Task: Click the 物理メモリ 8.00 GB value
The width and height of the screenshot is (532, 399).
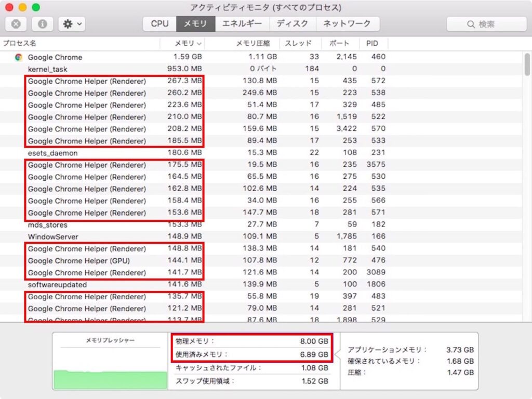Action: [x=314, y=341]
